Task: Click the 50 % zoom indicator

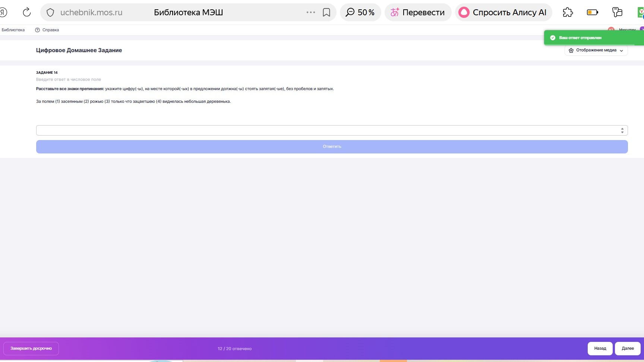Action: coord(360,12)
